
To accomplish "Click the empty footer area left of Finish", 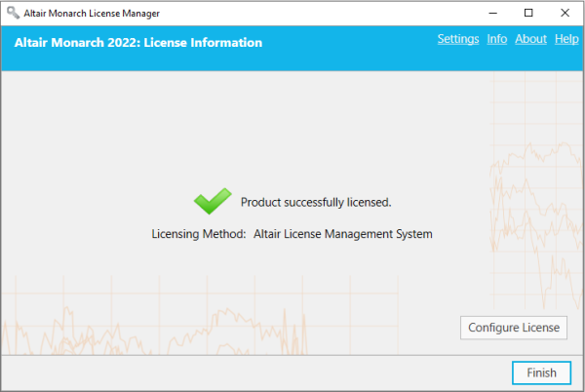I will 244,372.
